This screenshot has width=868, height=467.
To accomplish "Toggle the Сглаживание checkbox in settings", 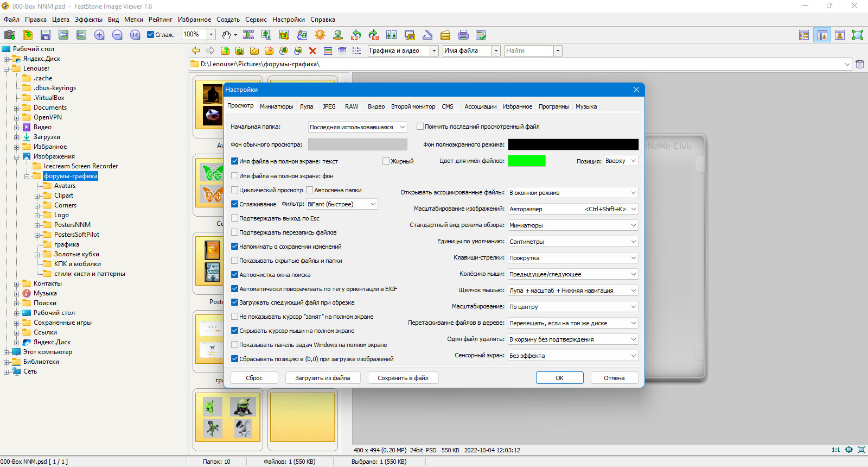I will [x=235, y=204].
